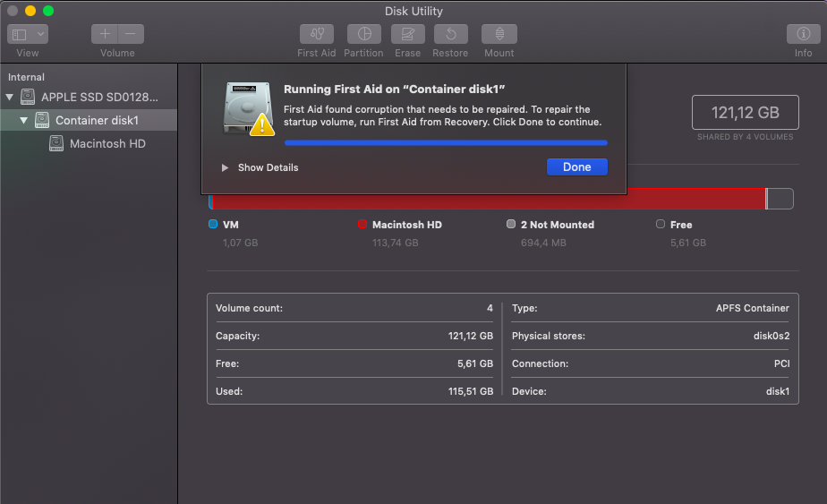Select Container disk1 in sidebar
This screenshot has height=504, width=827.
coord(89,120)
